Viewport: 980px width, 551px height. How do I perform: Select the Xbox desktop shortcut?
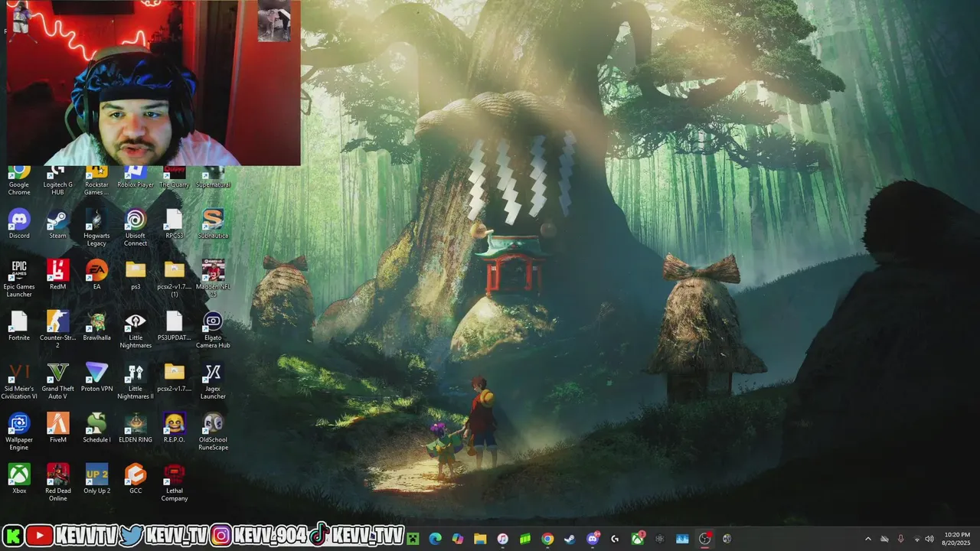coord(19,479)
